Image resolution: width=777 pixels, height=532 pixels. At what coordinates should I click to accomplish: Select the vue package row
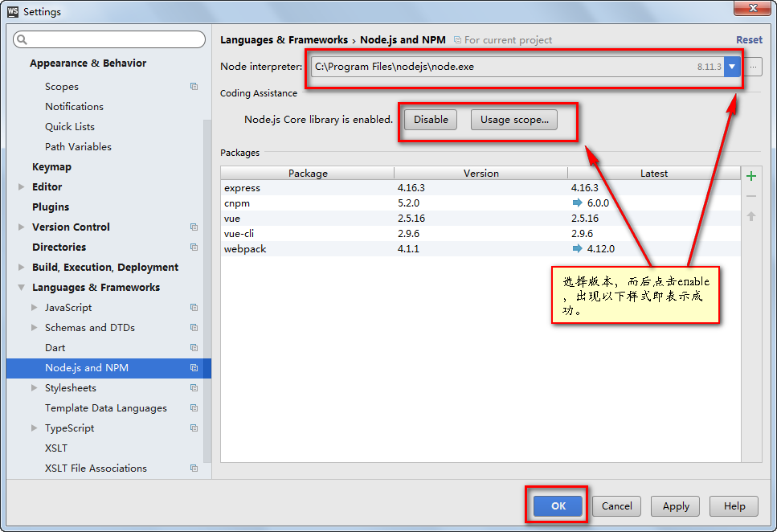pyautogui.click(x=481, y=218)
